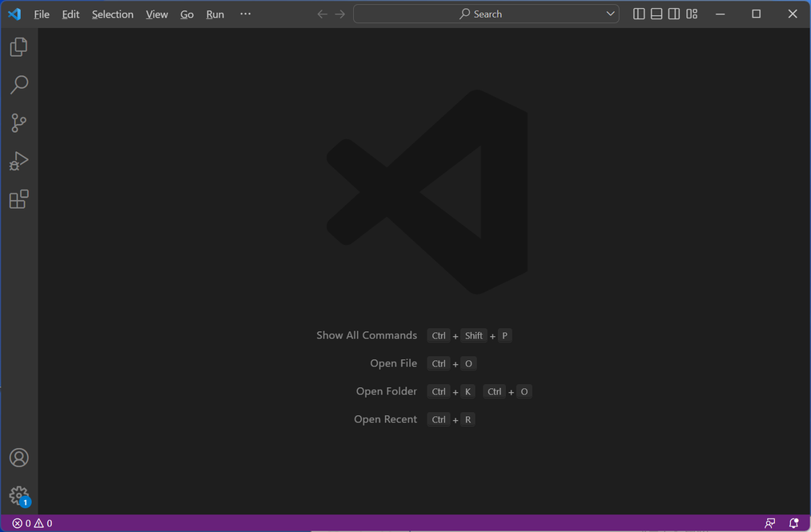Open the View menu
The width and height of the screenshot is (811, 532).
tap(156, 14)
